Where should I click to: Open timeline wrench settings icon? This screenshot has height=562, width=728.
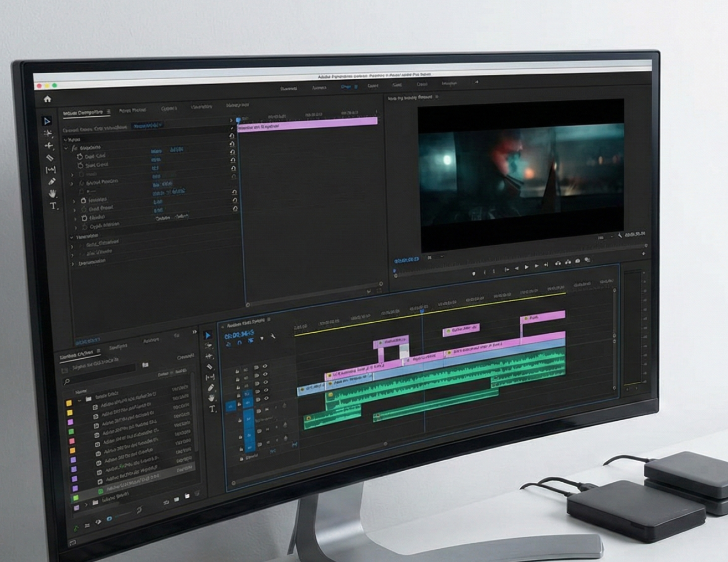[x=273, y=337]
